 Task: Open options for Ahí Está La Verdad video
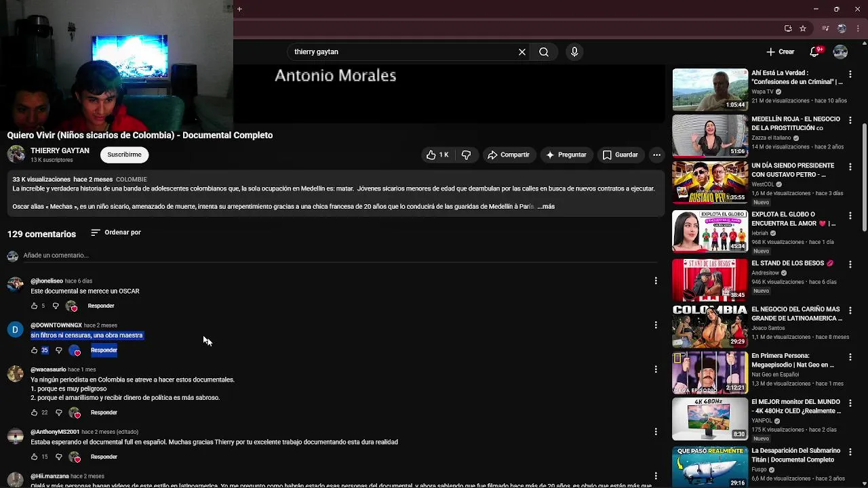coord(850,74)
